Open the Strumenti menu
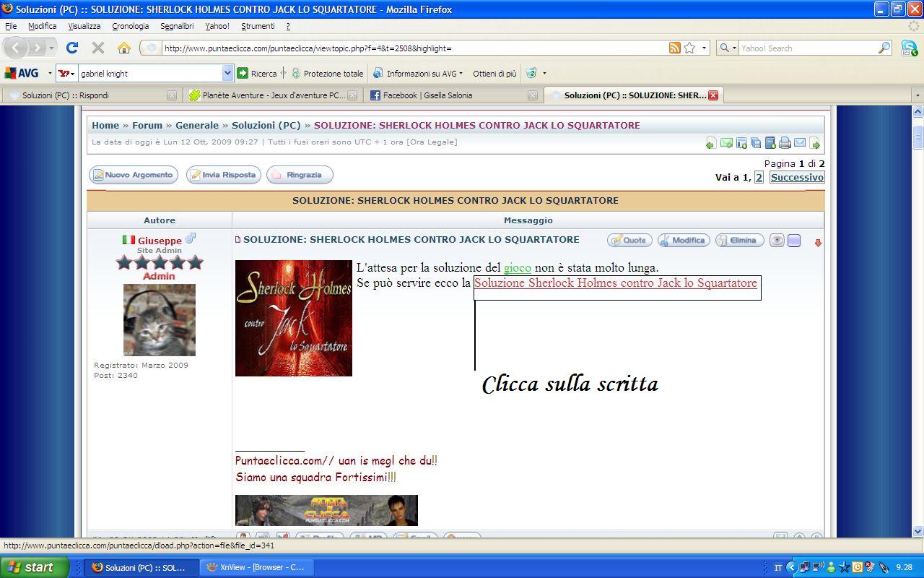Image resolution: width=924 pixels, height=578 pixels. tap(258, 26)
